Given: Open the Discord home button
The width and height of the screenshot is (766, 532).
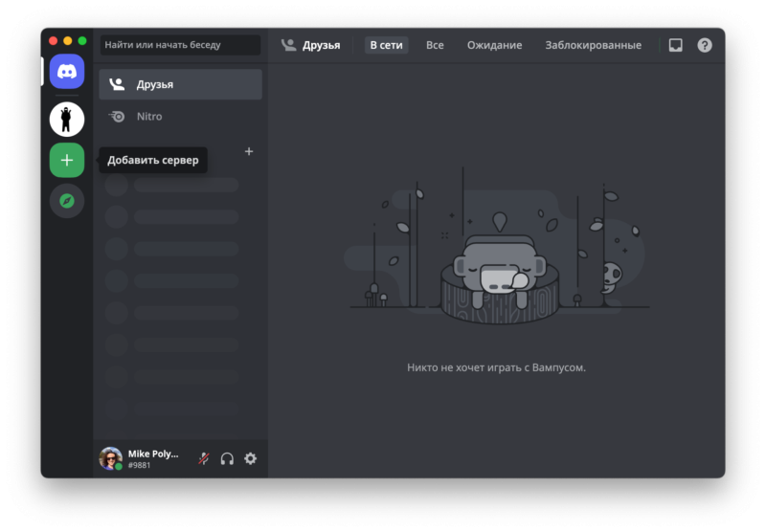Looking at the screenshot, I should [67, 72].
